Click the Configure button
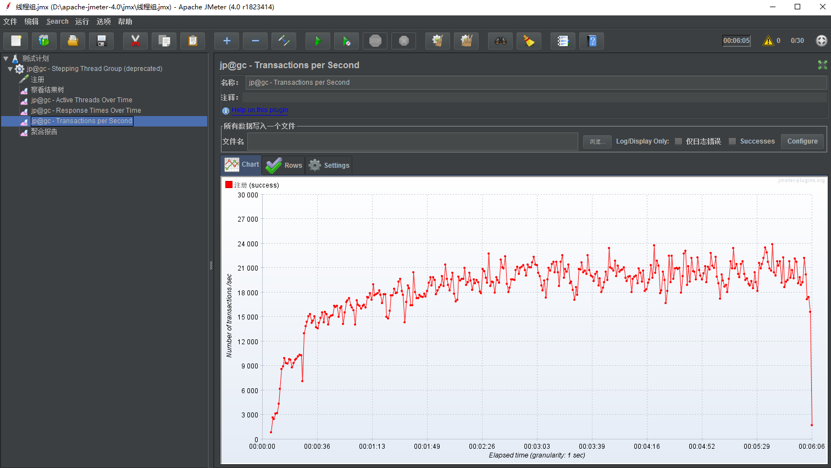Screen dimensions: 831x469 pyautogui.click(x=802, y=141)
